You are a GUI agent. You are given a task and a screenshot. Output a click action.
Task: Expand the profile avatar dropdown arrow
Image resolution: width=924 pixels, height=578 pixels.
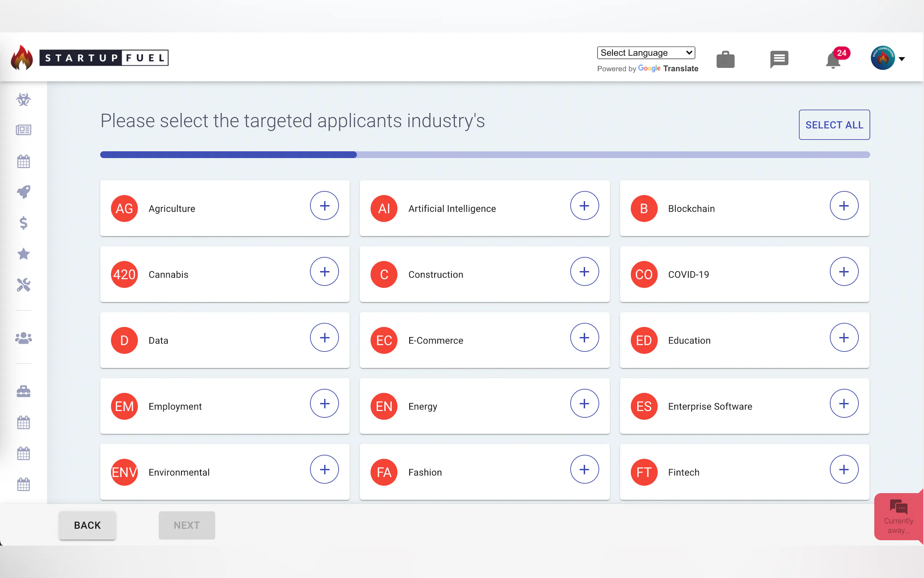[902, 59]
